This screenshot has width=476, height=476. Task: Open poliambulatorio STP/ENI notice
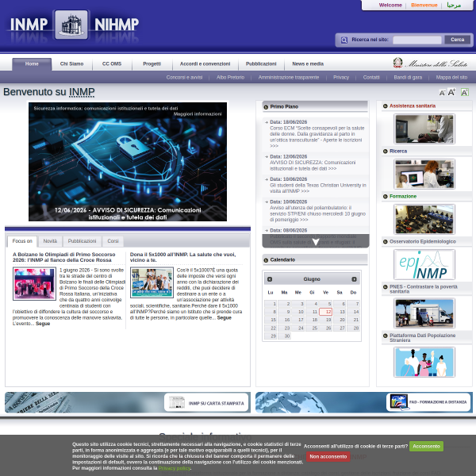(x=317, y=213)
